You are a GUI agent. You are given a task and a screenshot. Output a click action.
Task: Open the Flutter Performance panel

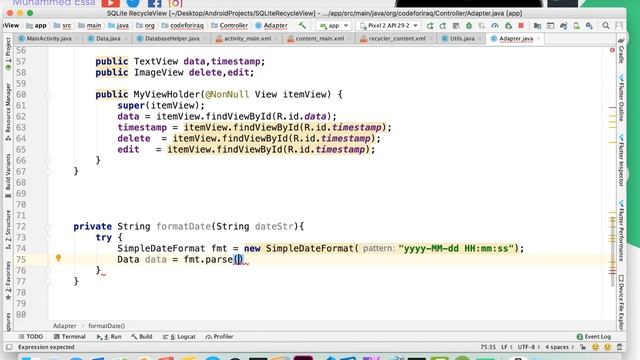click(621, 231)
